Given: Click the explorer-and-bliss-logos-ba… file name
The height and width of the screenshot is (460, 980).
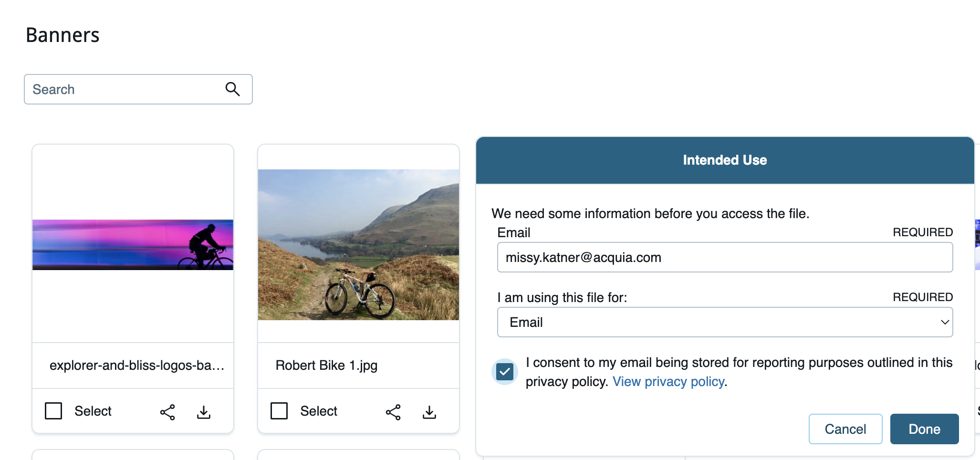Looking at the screenshot, I should click(x=137, y=366).
